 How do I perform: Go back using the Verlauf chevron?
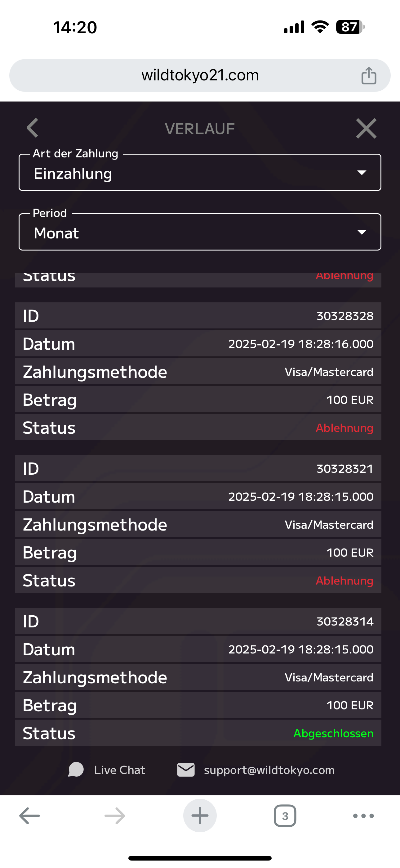(33, 128)
